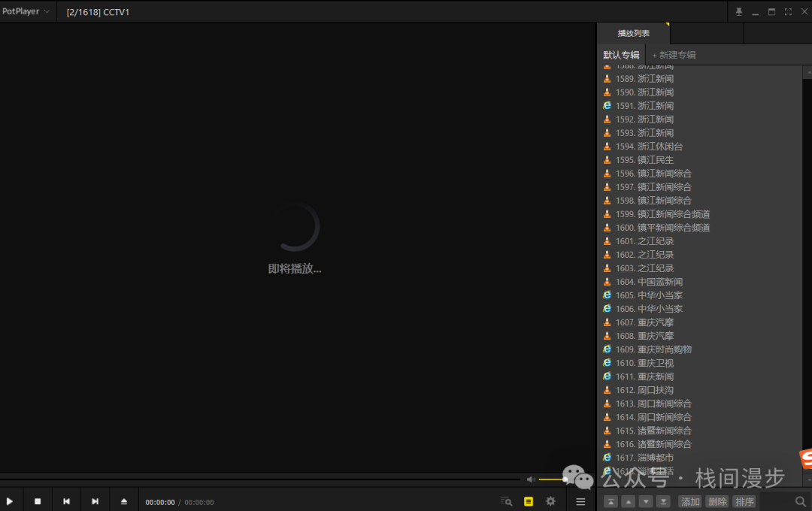Select playlist entry 1593. 浙江新闻
Screen dimensions: 812x511
click(x=700, y=132)
